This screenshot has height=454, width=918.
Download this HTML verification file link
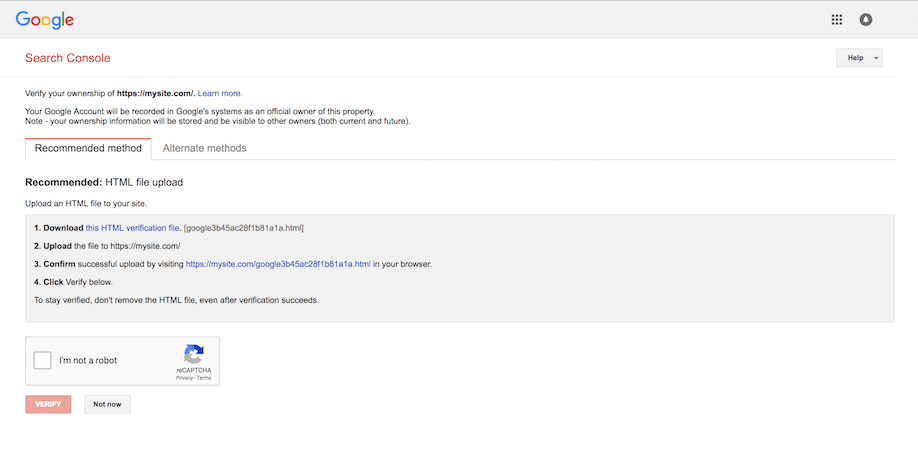(133, 228)
